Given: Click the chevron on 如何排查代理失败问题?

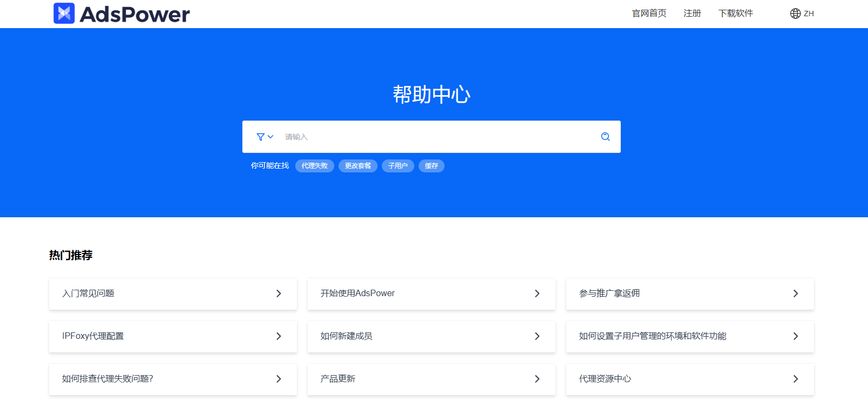Looking at the screenshot, I should [279, 379].
